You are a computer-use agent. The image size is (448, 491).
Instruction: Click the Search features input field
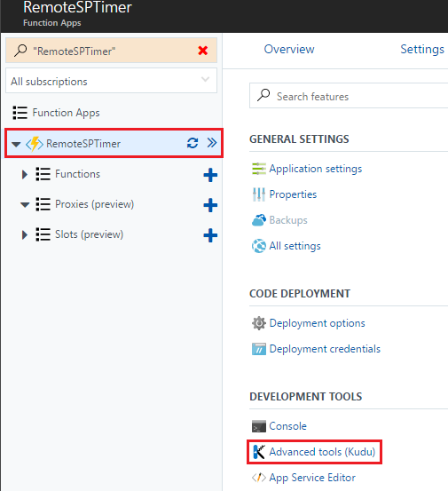(x=349, y=96)
